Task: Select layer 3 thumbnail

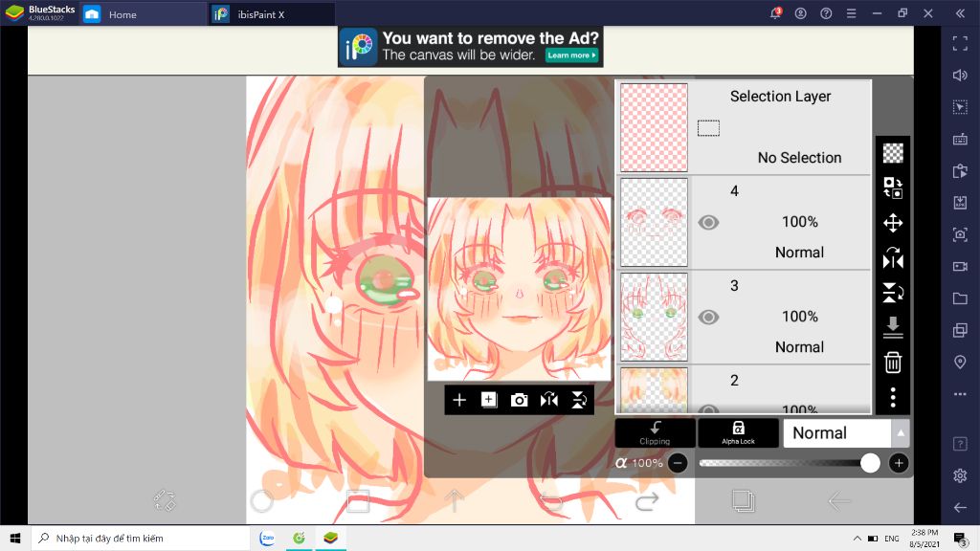Action: [654, 317]
